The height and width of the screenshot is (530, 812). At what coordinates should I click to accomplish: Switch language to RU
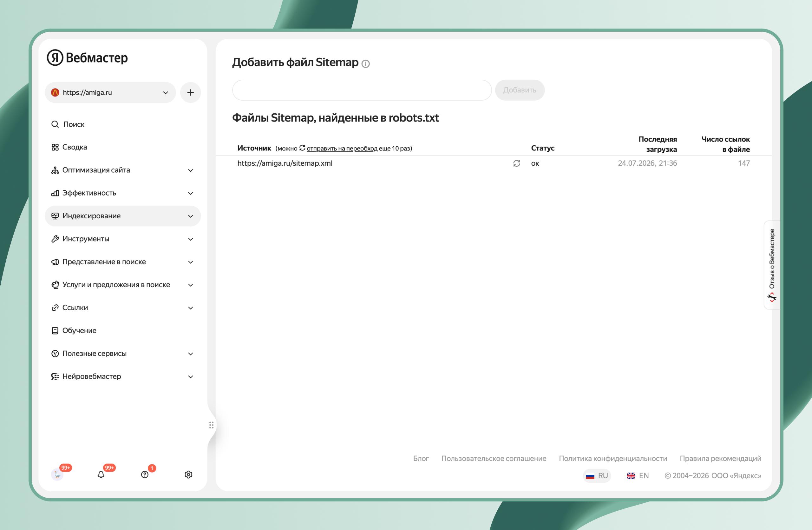(x=597, y=476)
